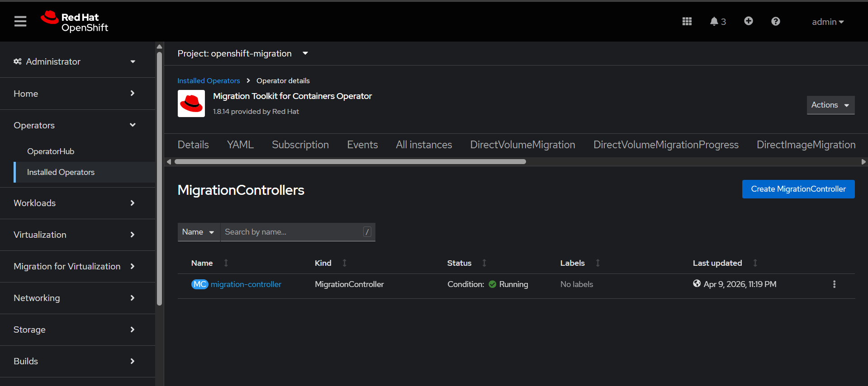Click the Red Hat OpenShift logo
The height and width of the screenshot is (386, 868).
[75, 22]
